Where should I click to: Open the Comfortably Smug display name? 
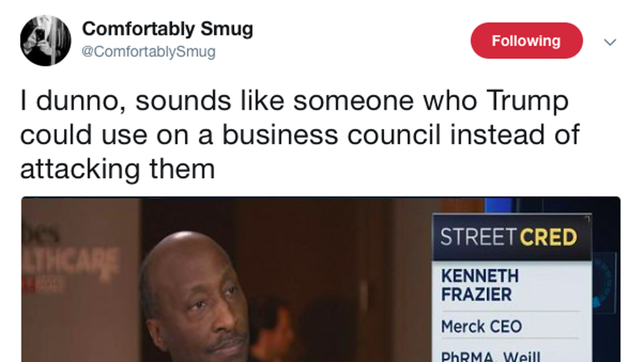pyautogui.click(x=167, y=29)
